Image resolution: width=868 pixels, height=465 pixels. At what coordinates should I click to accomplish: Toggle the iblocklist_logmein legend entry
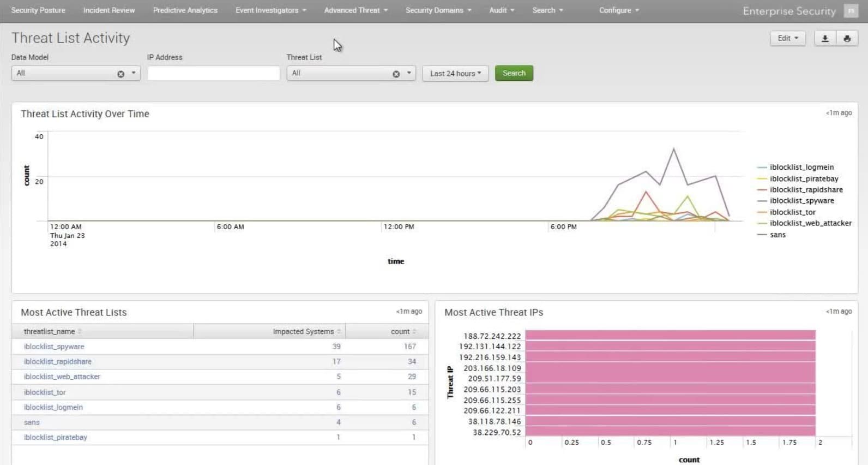coord(795,167)
